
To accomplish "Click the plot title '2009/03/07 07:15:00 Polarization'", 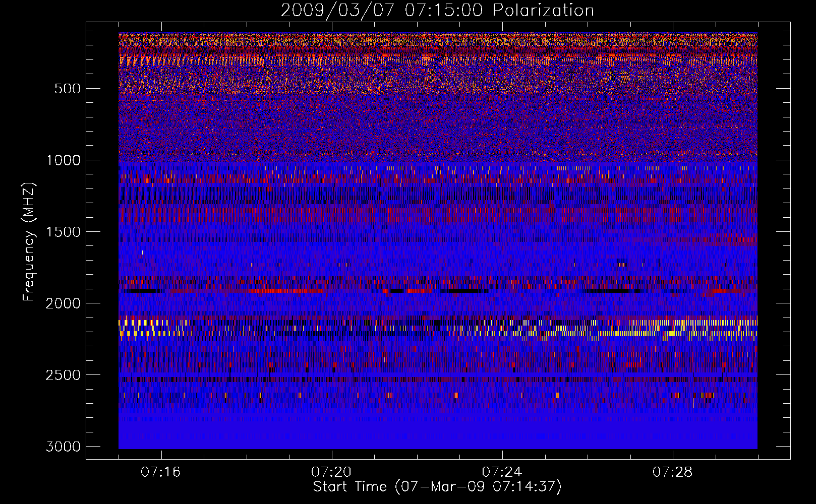I will [437, 10].
